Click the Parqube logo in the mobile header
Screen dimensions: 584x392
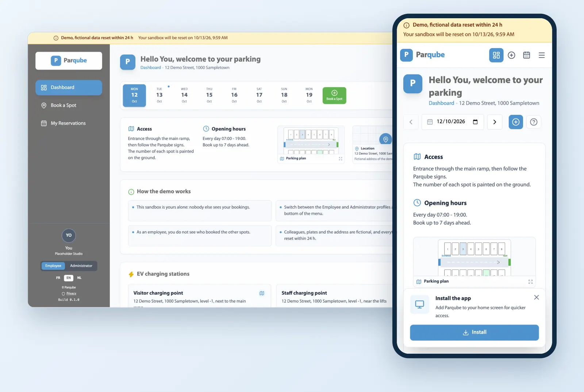coord(422,55)
